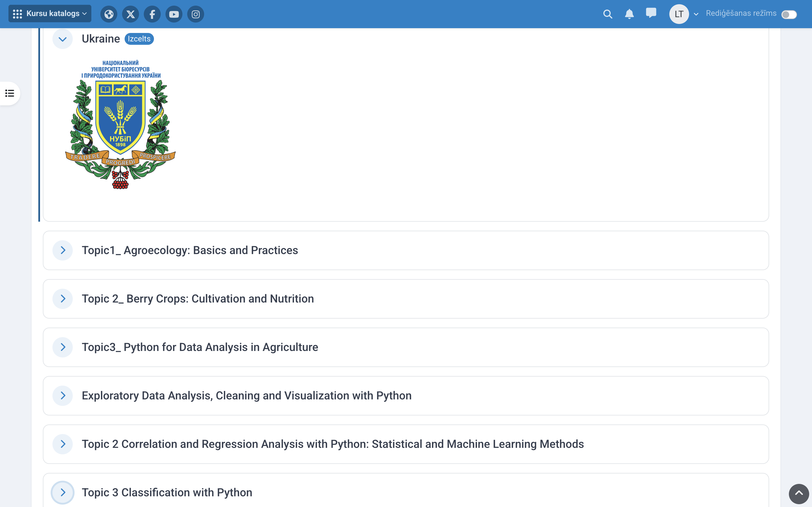Image resolution: width=812 pixels, height=507 pixels.
Task: Open the globe website icon
Action: pyautogui.click(x=109, y=14)
